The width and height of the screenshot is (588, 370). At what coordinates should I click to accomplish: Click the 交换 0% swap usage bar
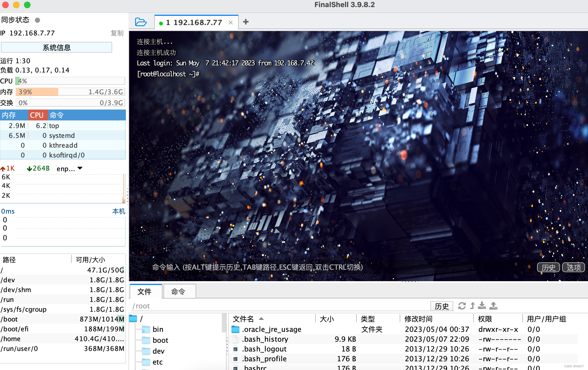[x=70, y=103]
